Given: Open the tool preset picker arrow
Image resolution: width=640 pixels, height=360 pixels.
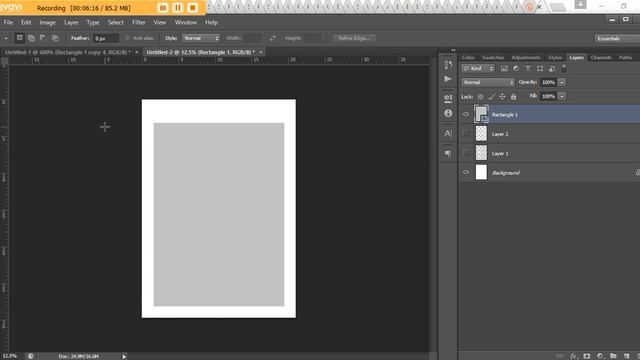Looking at the screenshot, I should point(6,38).
